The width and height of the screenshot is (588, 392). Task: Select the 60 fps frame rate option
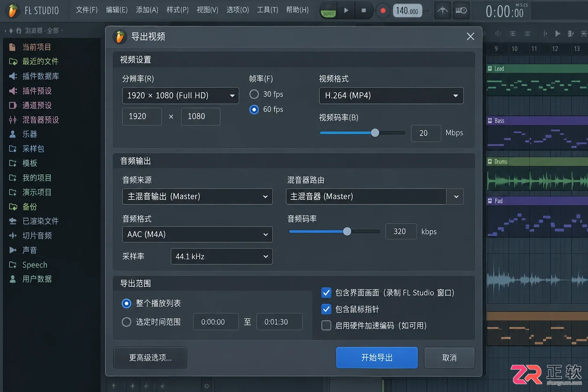254,109
